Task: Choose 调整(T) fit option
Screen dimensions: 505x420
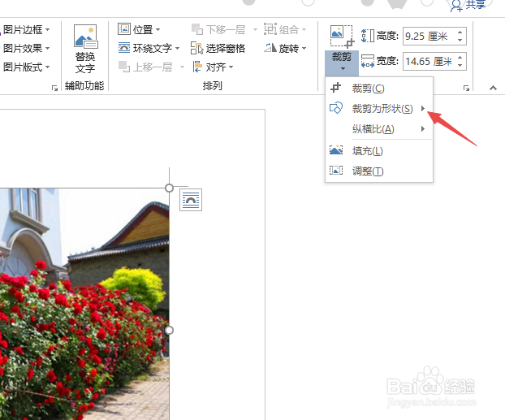Action: coord(379,171)
